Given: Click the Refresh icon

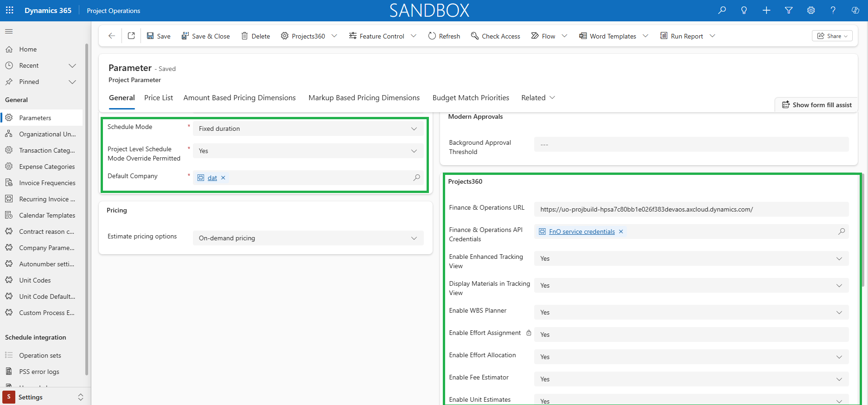Looking at the screenshot, I should (432, 36).
